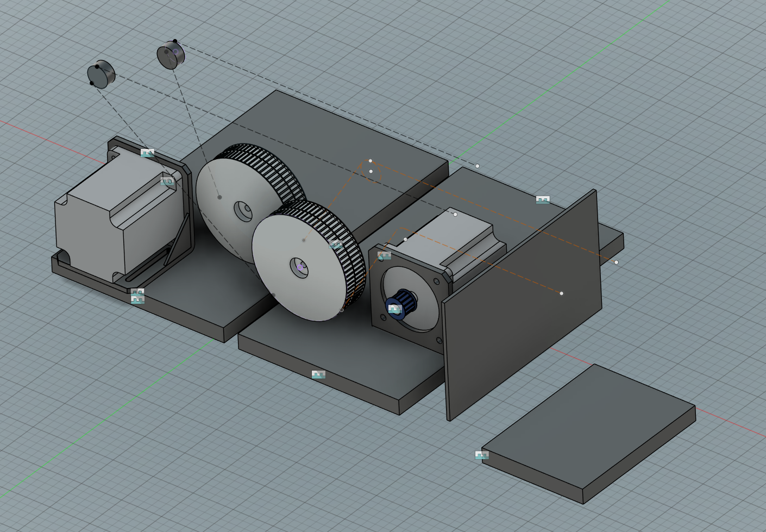
Task: Select joint icon on middle base plate front edge
Action: tap(318, 374)
